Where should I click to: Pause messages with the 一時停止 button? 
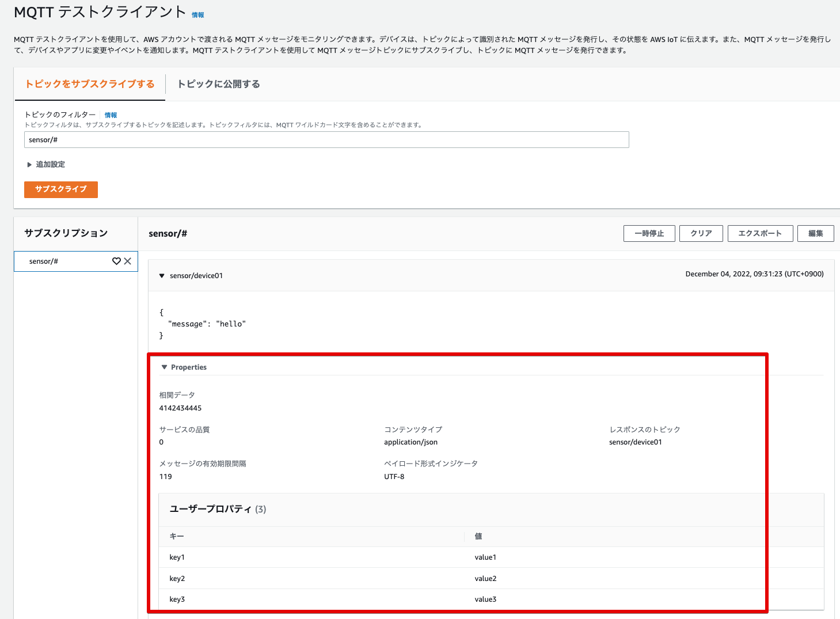point(649,233)
